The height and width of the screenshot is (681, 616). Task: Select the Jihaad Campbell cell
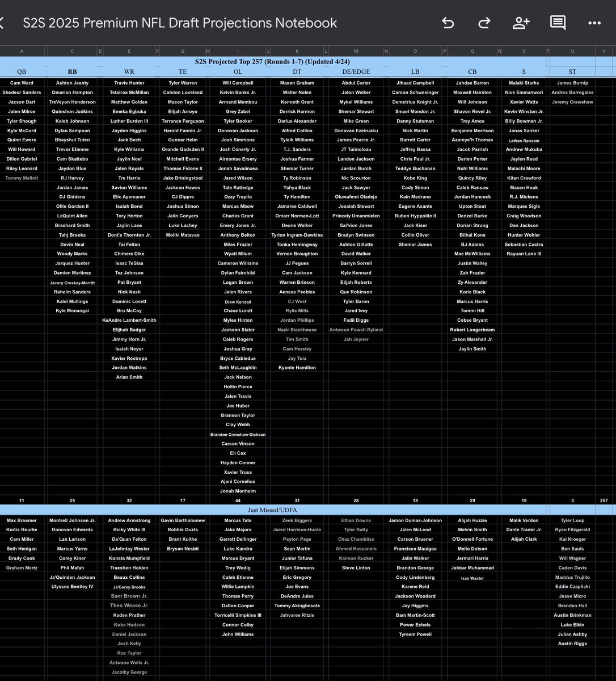click(415, 83)
